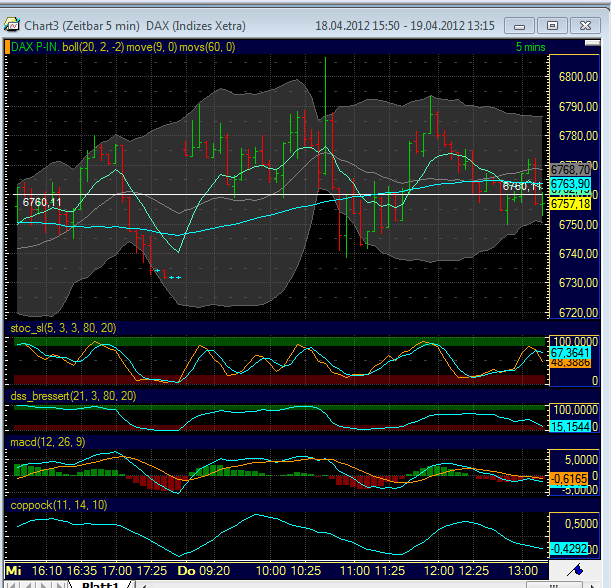Click the 6730,00 price axis label
The width and height of the screenshot is (611, 588).
(x=578, y=283)
